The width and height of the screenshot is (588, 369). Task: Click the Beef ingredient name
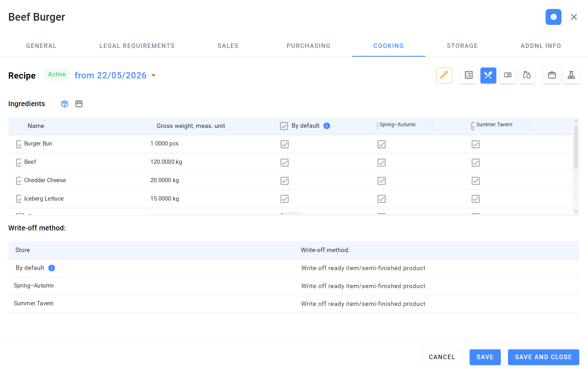click(x=30, y=162)
